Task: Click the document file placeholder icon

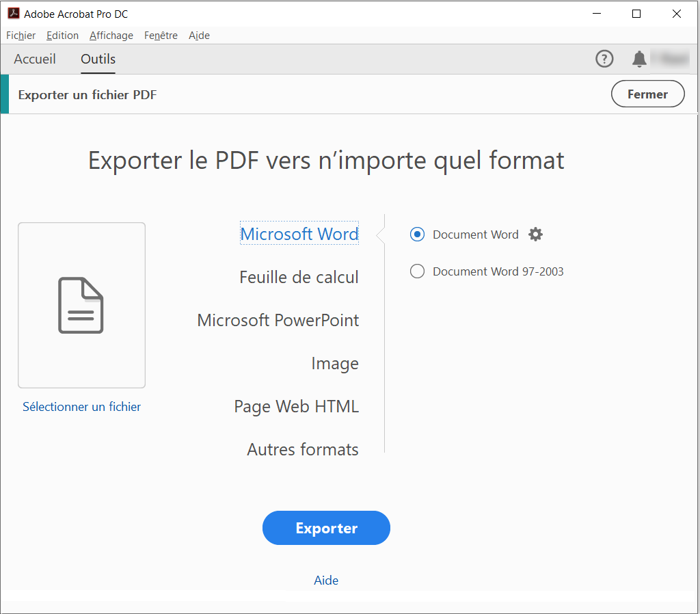Action: [x=81, y=305]
